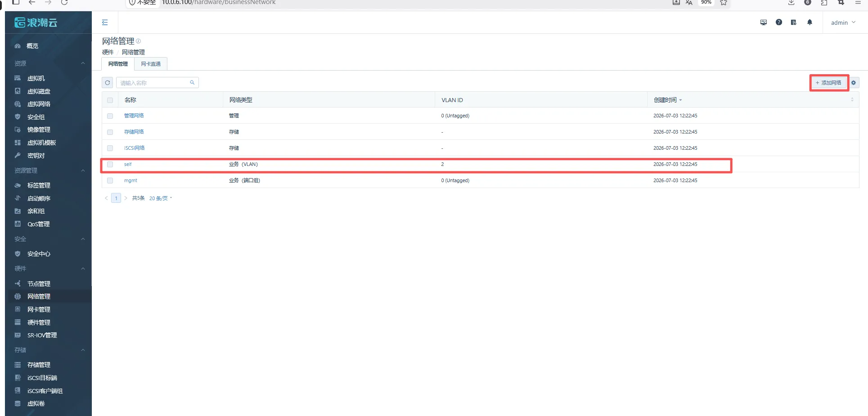Open the iSCSI网络 network link
The image size is (868, 416).
[x=134, y=148]
